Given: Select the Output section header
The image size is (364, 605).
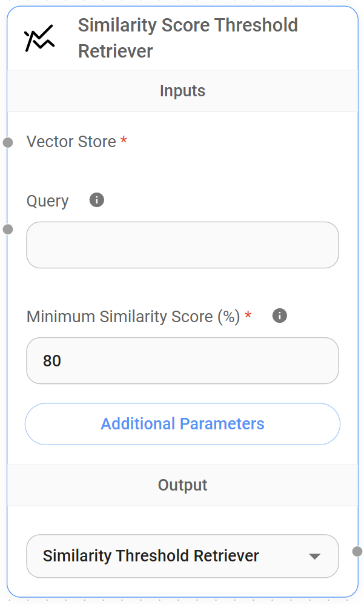Looking at the screenshot, I should (182, 484).
